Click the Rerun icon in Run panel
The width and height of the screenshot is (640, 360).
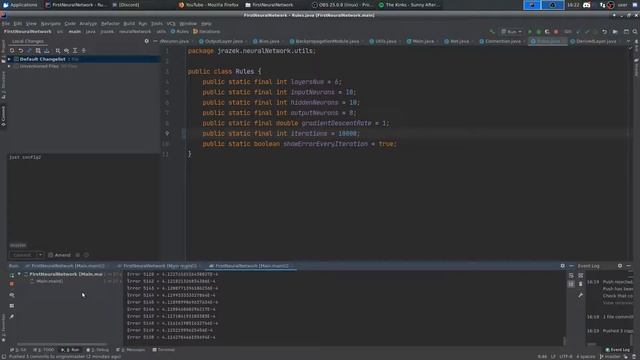(x=12, y=275)
